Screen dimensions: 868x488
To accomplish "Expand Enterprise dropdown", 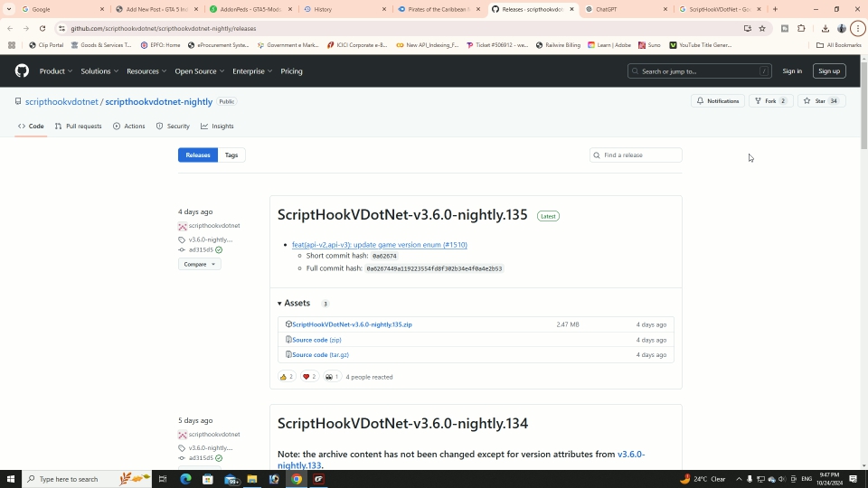I will pyautogui.click(x=252, y=70).
